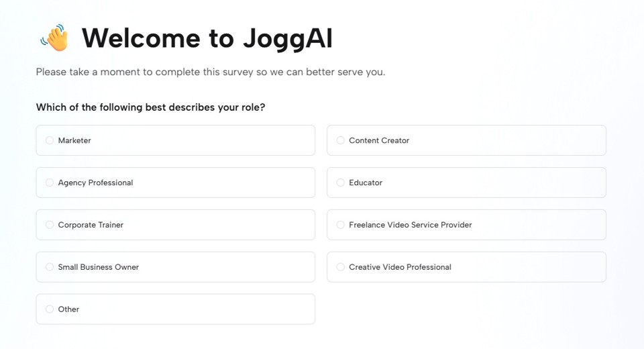Screen dimensions: 644x349
Task: Click the "Creative Video Professional" label text
Action: (400, 267)
